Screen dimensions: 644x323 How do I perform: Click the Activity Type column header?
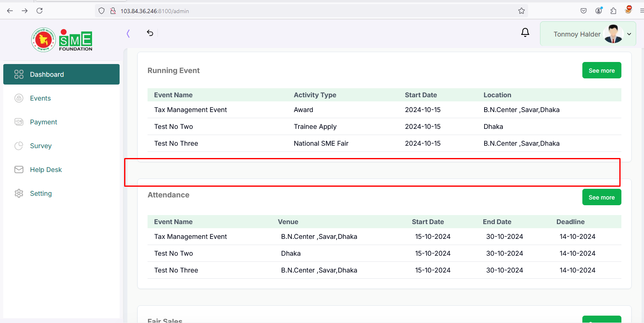[315, 95]
